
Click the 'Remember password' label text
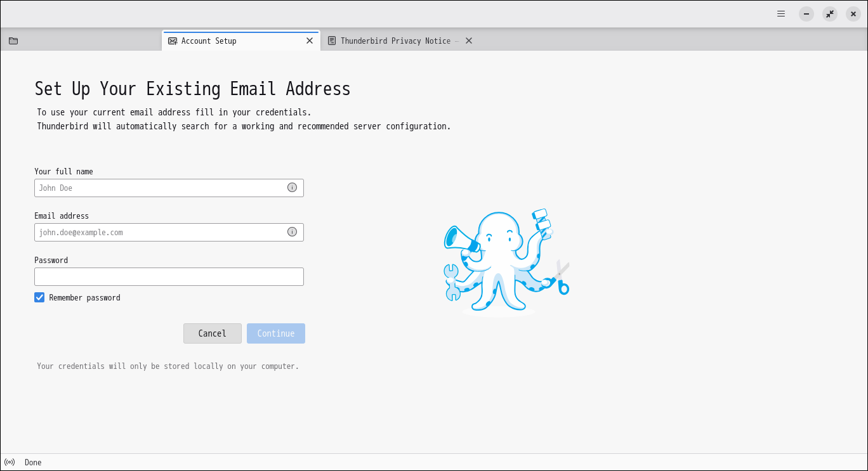(x=84, y=298)
